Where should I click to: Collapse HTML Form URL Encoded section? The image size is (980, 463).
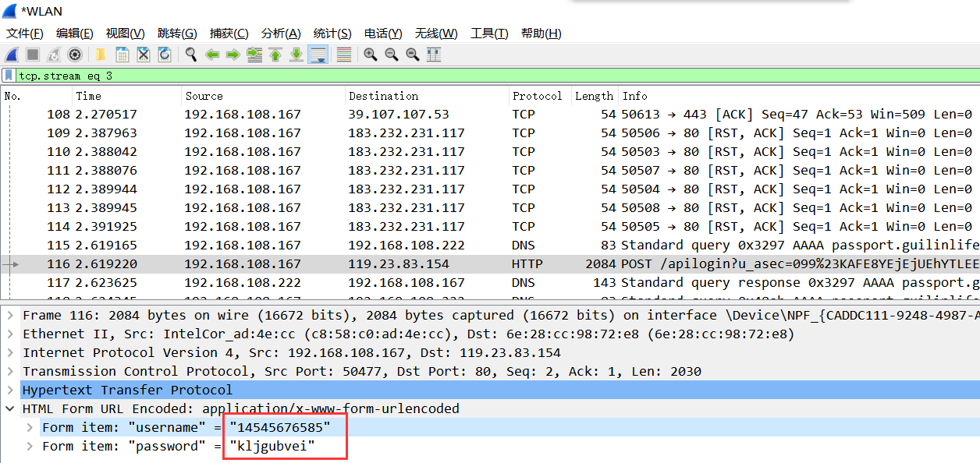(x=9, y=409)
